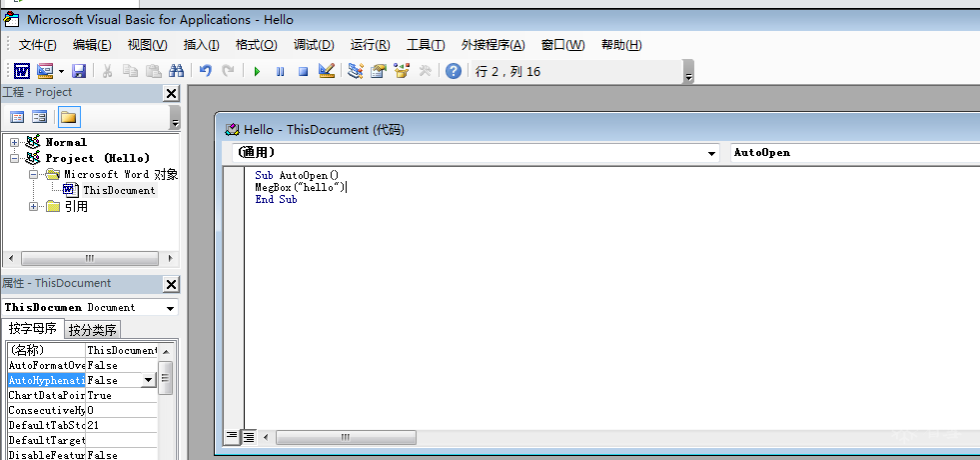Screen dimensions: 980x460
Task: Click the Paste clipboard icon
Action: coord(154,71)
